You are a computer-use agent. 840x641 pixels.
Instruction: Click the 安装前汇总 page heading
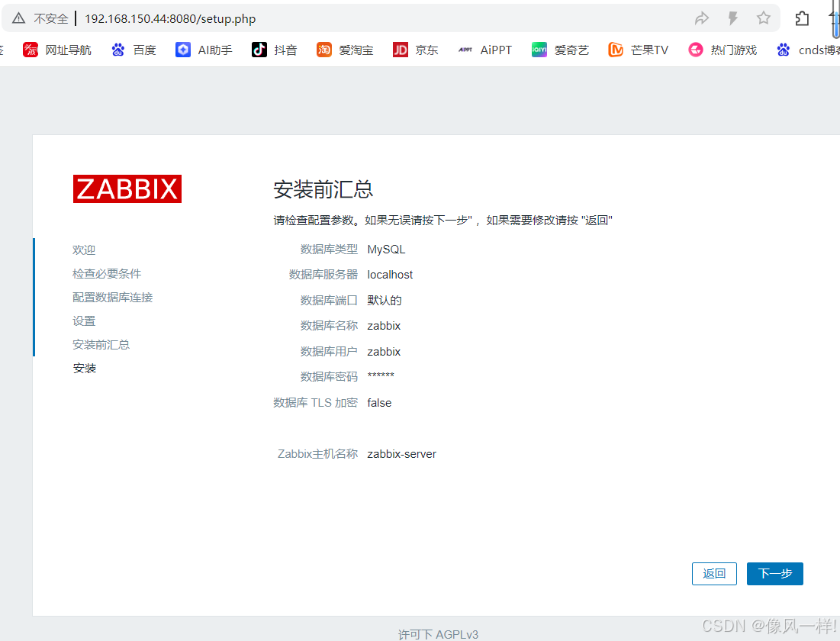tap(323, 189)
